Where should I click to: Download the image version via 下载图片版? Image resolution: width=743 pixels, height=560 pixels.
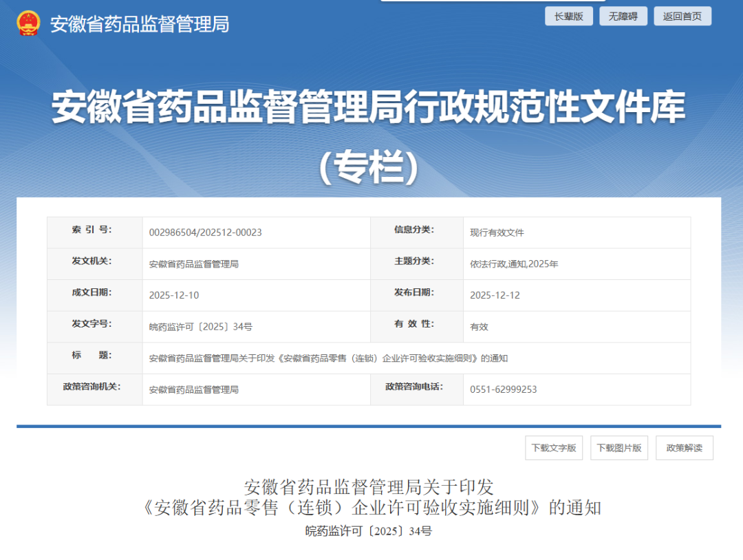[618, 448]
